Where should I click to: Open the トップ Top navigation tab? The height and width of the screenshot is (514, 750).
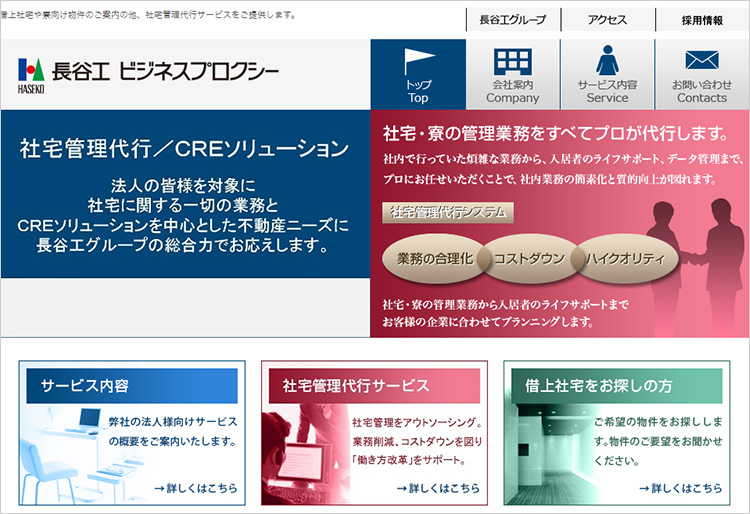418,75
